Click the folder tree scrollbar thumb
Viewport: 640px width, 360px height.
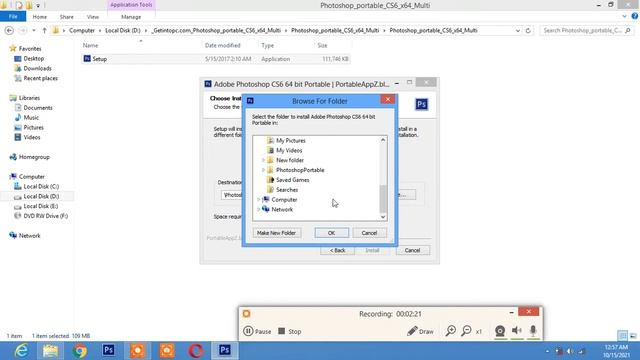click(x=383, y=199)
